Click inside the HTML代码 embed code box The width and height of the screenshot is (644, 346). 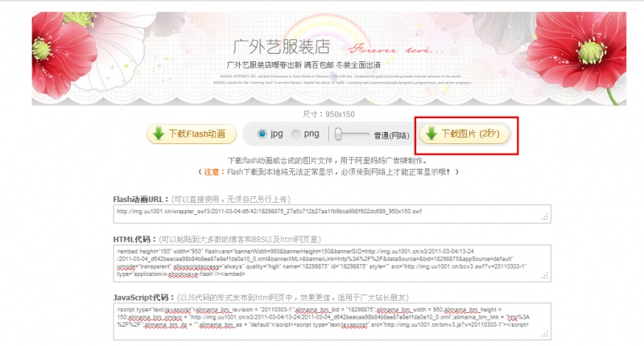click(322, 264)
